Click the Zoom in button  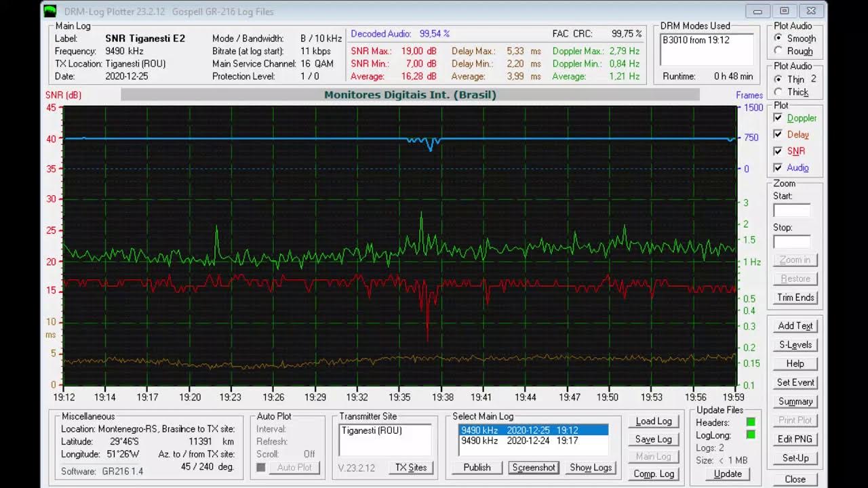coord(795,260)
